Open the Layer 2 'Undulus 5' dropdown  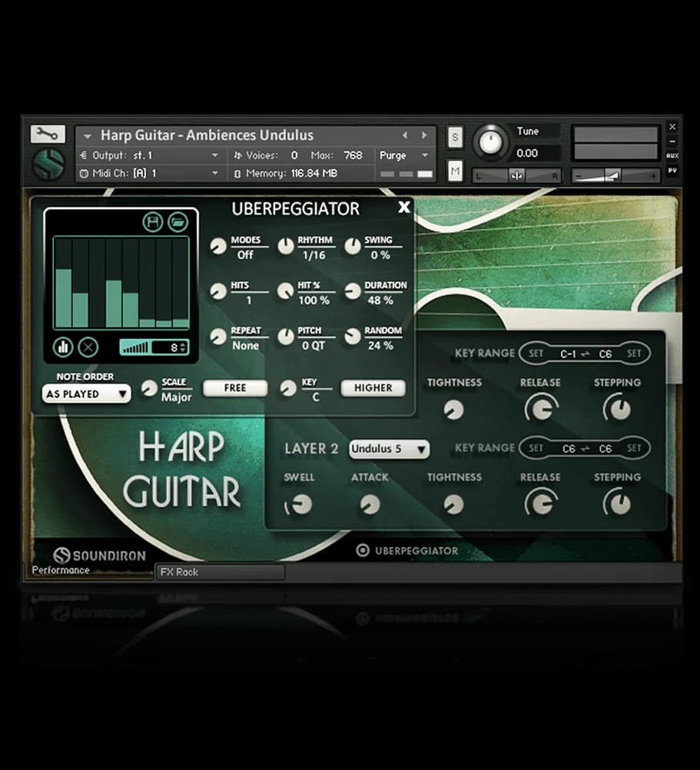pyautogui.click(x=389, y=449)
